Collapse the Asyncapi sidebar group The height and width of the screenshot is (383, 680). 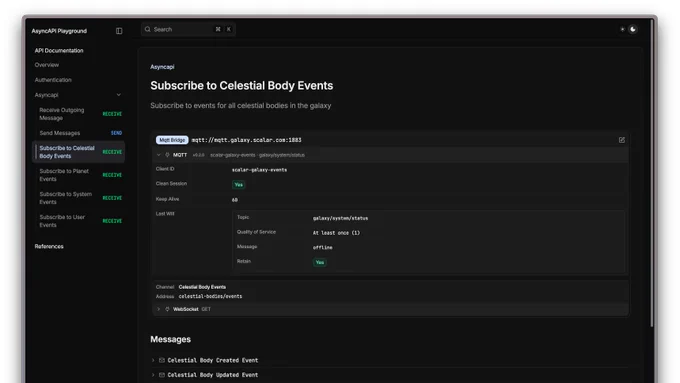click(x=118, y=95)
